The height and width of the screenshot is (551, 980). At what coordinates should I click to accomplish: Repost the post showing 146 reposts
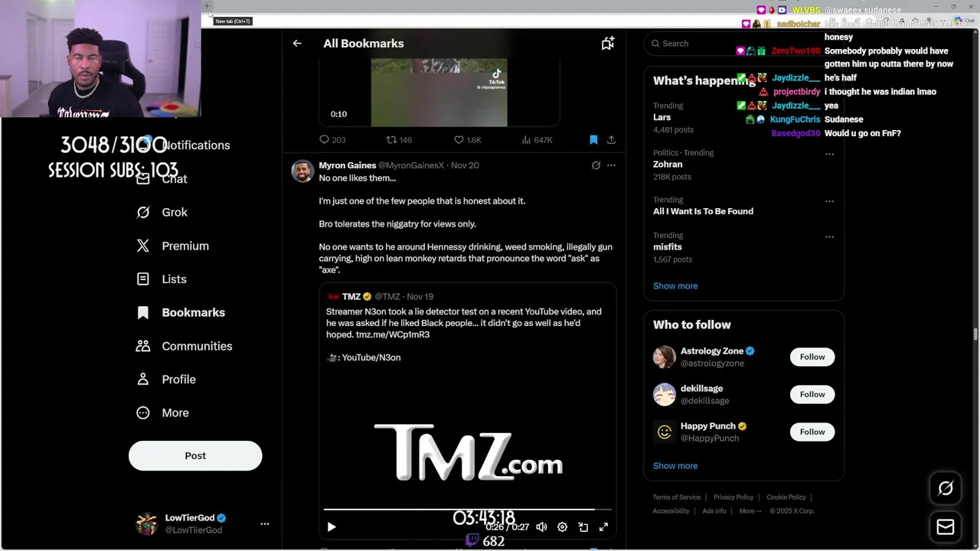click(399, 140)
